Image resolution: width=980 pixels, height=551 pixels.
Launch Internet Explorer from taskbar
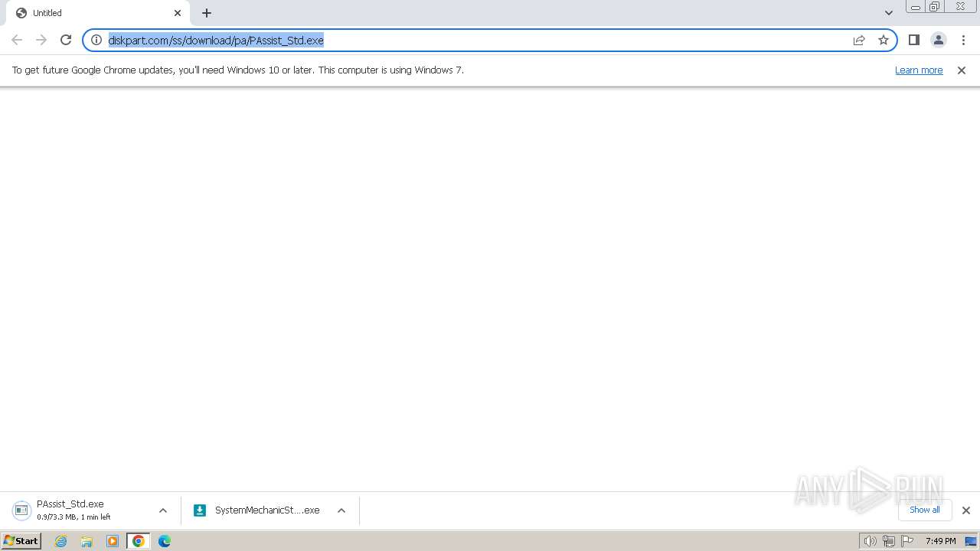pyautogui.click(x=61, y=541)
